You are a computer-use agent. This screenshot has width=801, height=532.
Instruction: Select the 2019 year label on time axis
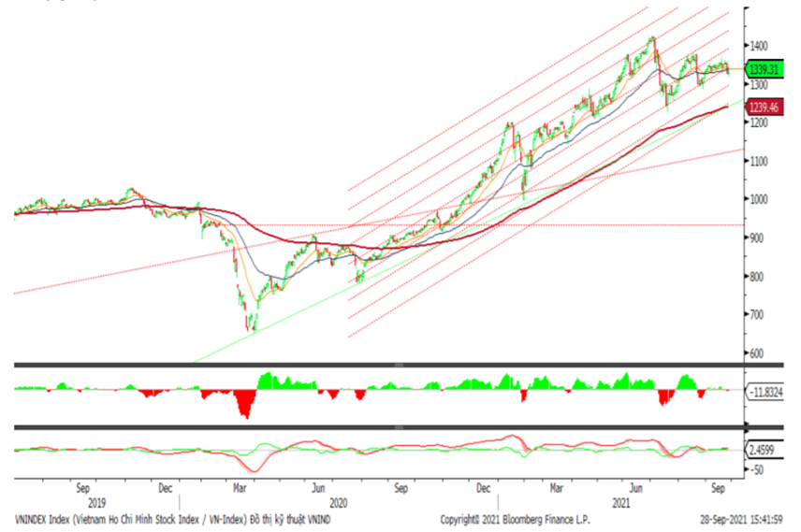[x=83, y=503]
